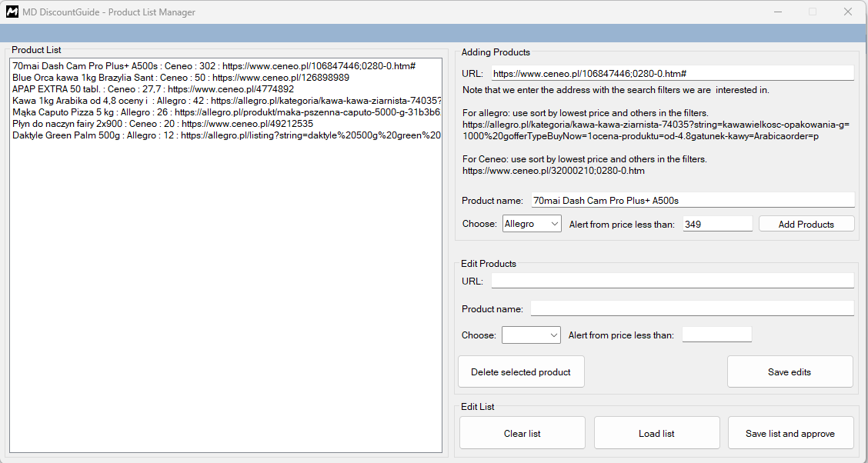Select the APAP EXTRA 50 tabl. row
Image resolution: width=868 pixels, height=463 pixels.
[x=226, y=89]
